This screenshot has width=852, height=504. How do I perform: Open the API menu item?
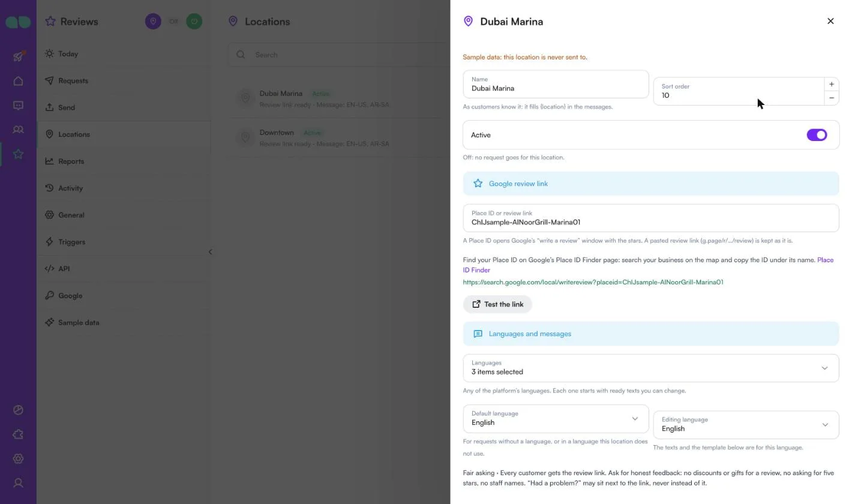click(124, 269)
